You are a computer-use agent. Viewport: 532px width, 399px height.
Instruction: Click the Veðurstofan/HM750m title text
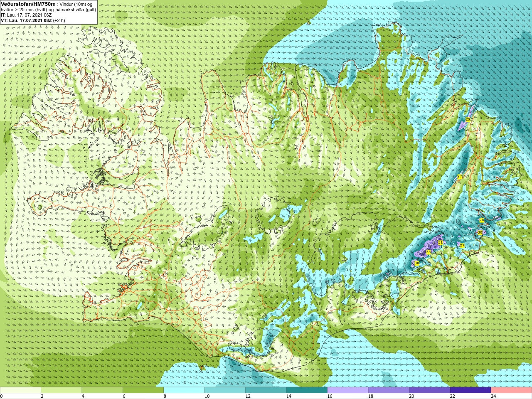28,4
